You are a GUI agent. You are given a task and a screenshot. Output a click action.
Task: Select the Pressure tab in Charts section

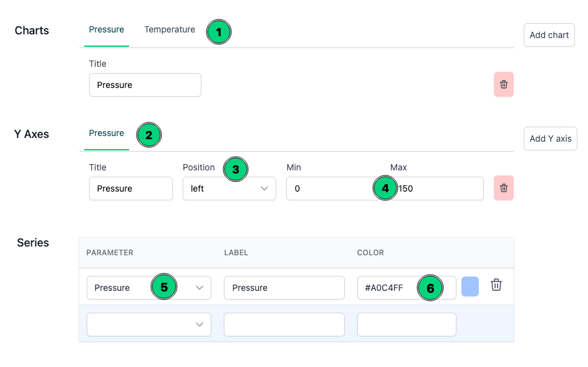[107, 30]
